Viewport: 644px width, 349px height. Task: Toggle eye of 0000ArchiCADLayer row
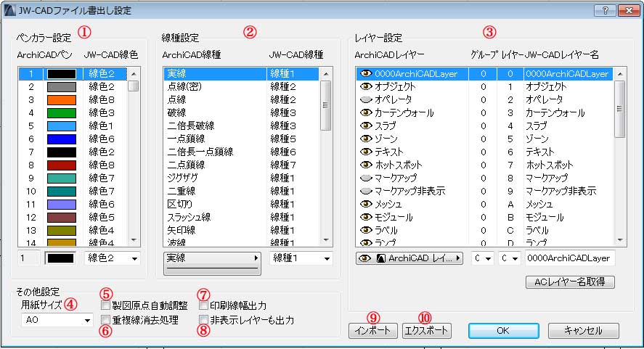pos(365,73)
